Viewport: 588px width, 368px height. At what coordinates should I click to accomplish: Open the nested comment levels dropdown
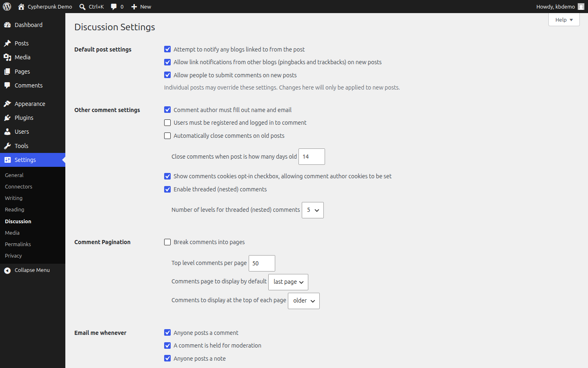point(313,210)
